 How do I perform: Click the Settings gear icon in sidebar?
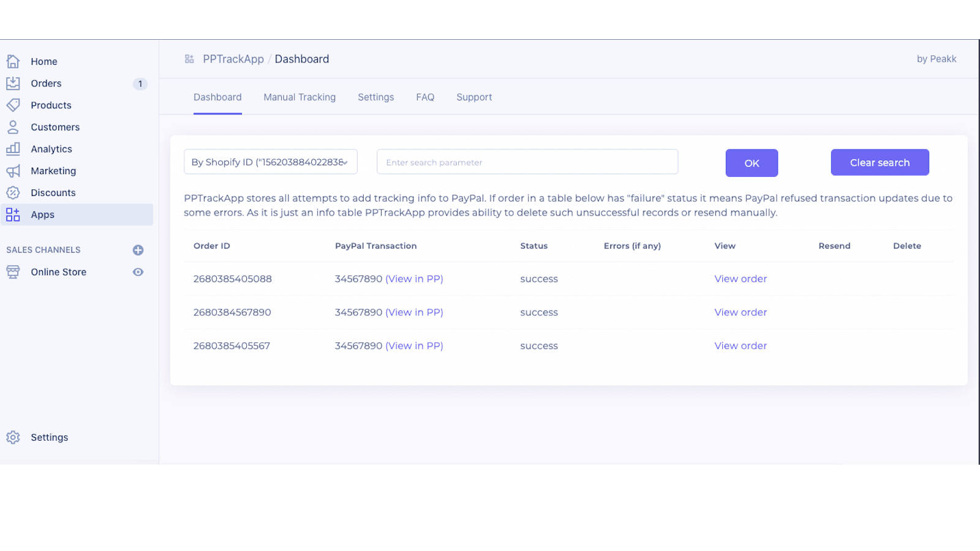(x=13, y=437)
